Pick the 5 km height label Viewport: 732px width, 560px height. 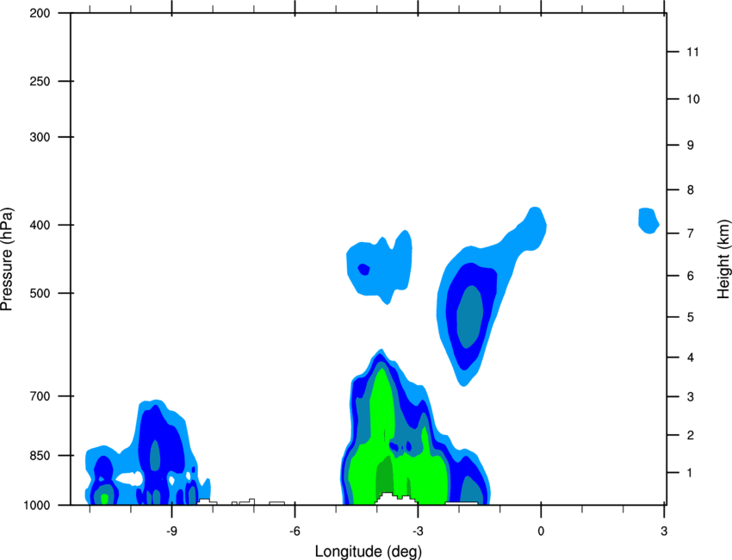point(691,318)
